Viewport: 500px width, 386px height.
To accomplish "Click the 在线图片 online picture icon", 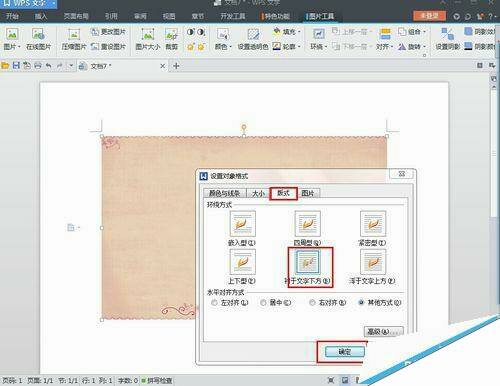I will (38, 34).
